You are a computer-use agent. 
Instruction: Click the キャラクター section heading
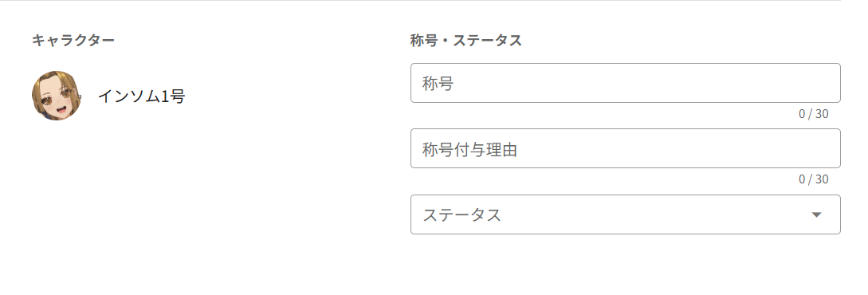[x=73, y=40]
